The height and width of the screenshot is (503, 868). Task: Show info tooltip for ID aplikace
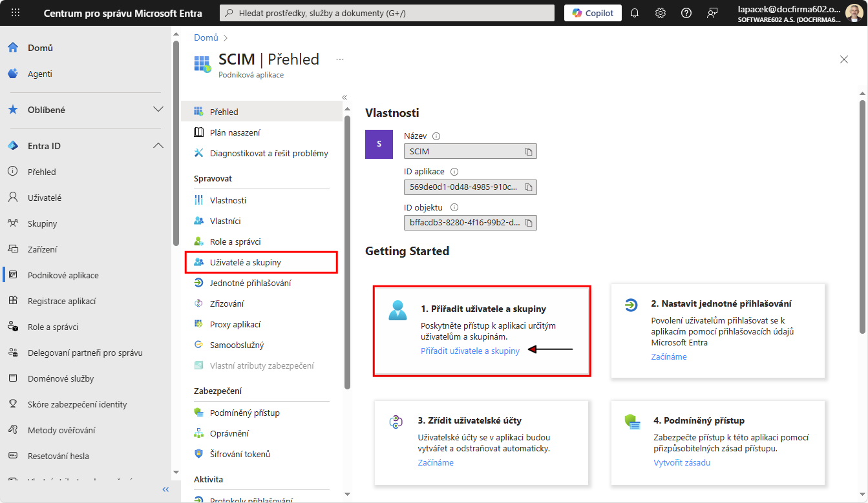pyautogui.click(x=454, y=172)
